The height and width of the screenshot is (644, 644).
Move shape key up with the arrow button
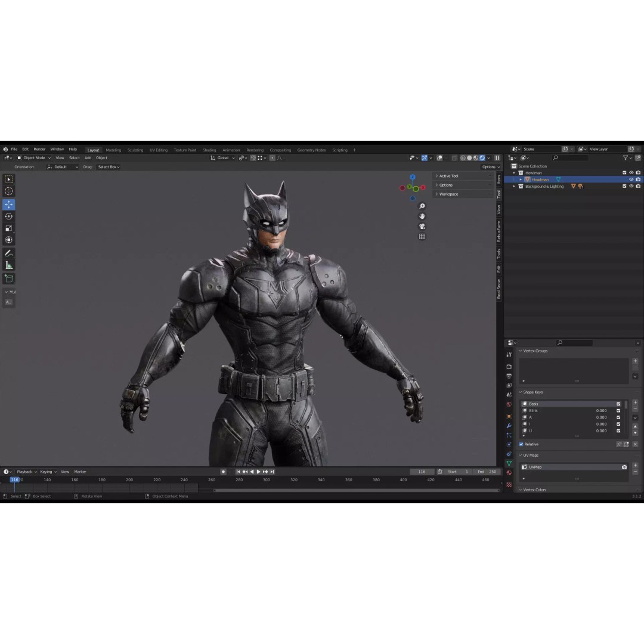636,427
